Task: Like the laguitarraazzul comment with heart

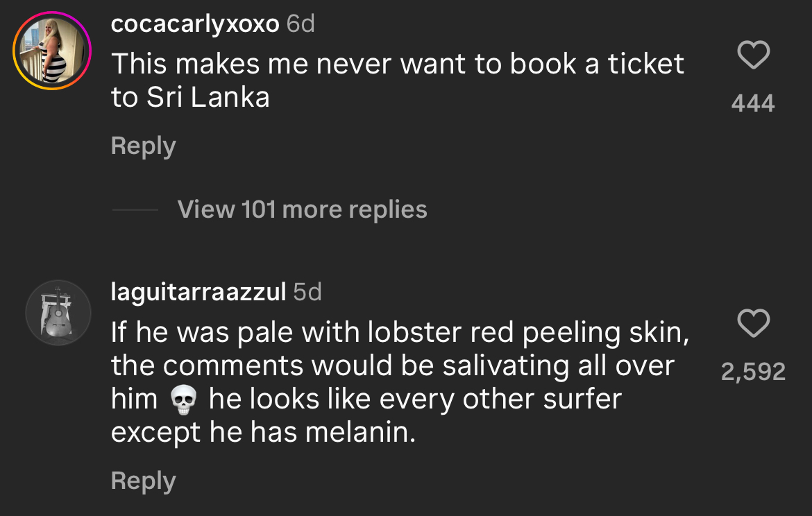Action: [753, 323]
